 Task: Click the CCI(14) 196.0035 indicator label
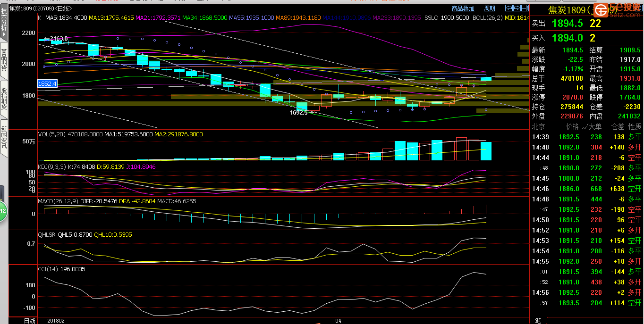coord(61,269)
